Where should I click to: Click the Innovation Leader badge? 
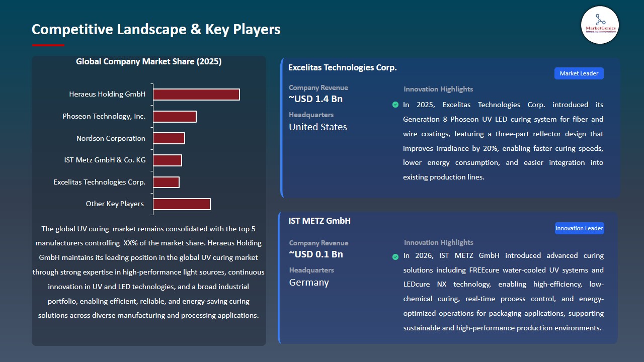coord(579,228)
